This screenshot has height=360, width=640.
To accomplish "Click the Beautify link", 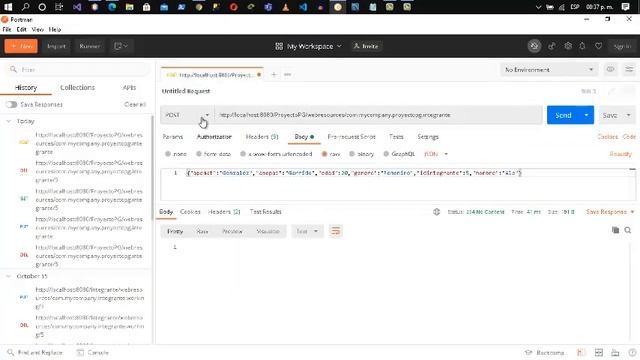I will (x=620, y=154).
